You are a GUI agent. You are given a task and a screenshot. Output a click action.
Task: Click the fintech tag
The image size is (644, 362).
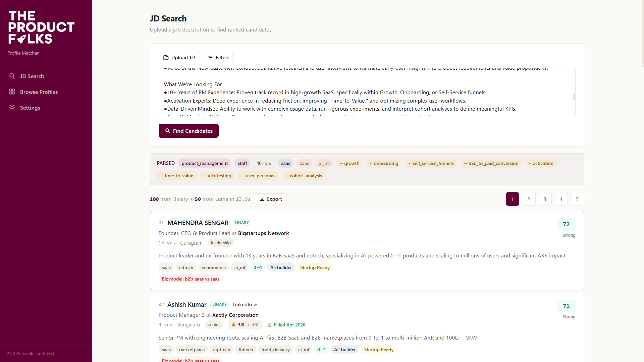(246, 350)
